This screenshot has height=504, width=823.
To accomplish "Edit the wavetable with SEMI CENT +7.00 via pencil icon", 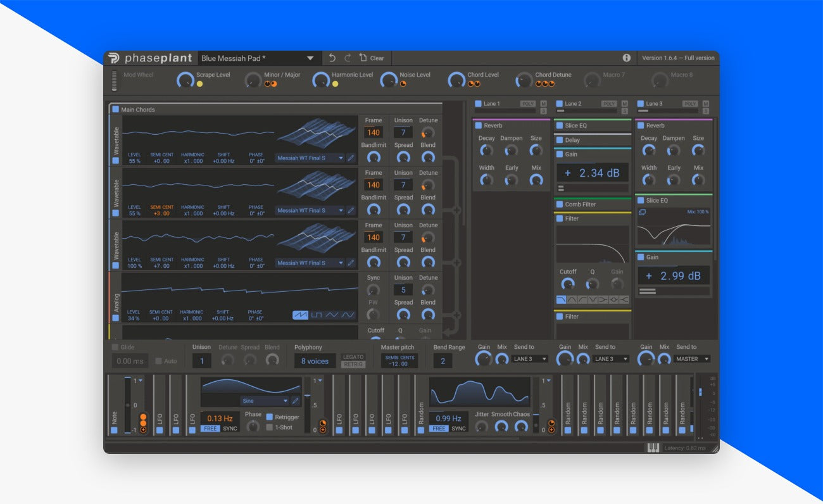I will tap(351, 263).
